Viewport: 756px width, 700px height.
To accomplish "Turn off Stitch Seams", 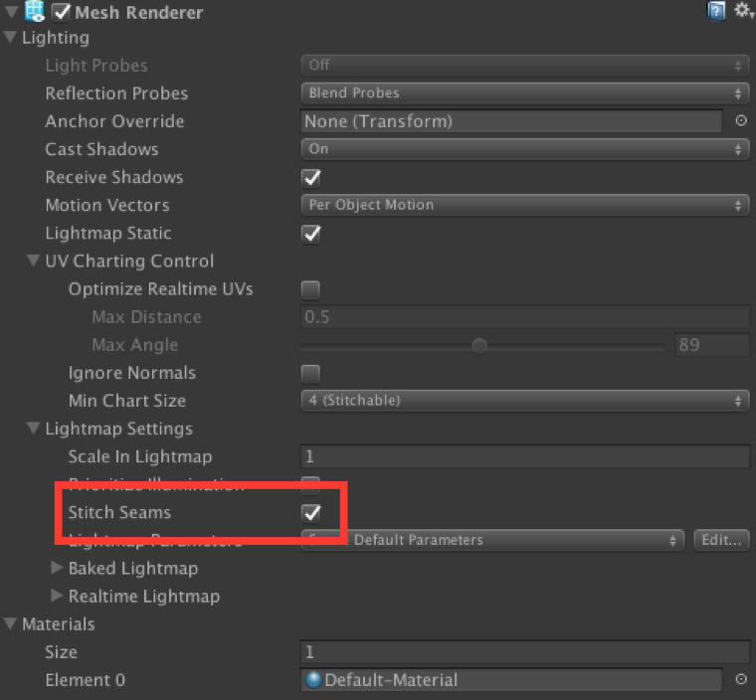I will click(x=311, y=512).
